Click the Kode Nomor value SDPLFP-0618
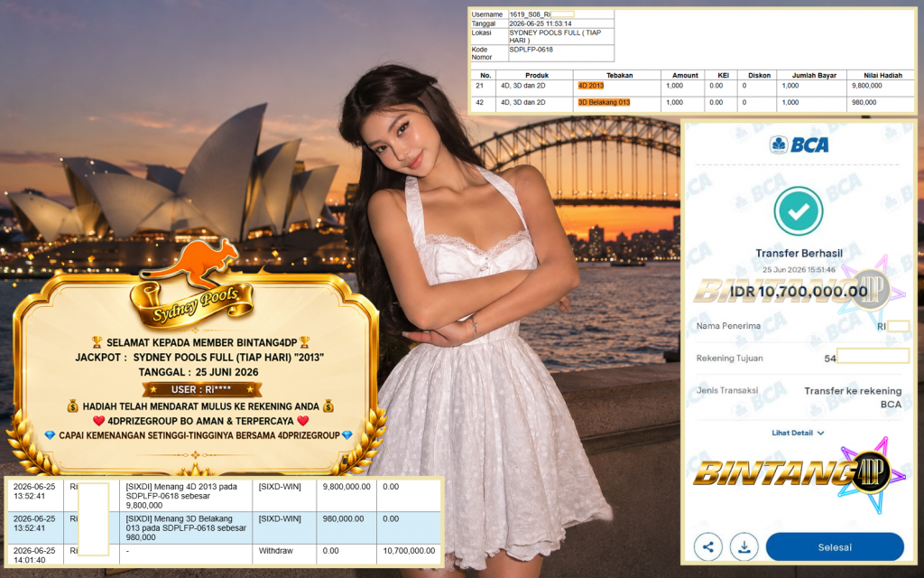 (531, 50)
